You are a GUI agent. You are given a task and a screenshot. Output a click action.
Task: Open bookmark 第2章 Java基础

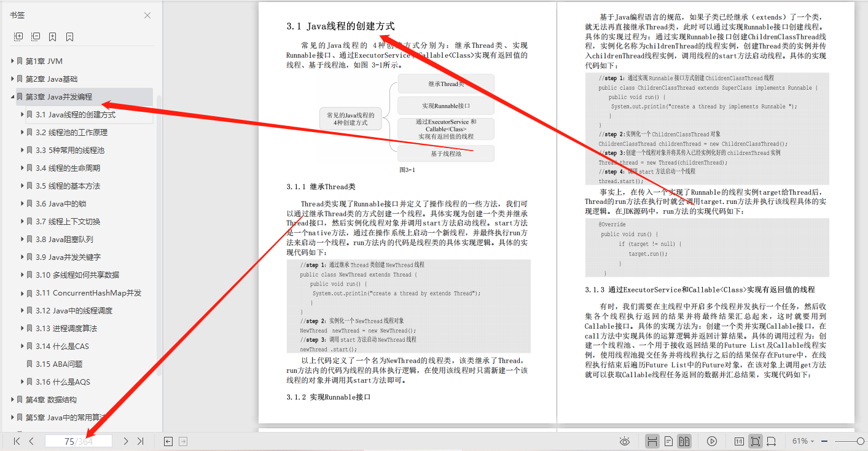point(52,79)
